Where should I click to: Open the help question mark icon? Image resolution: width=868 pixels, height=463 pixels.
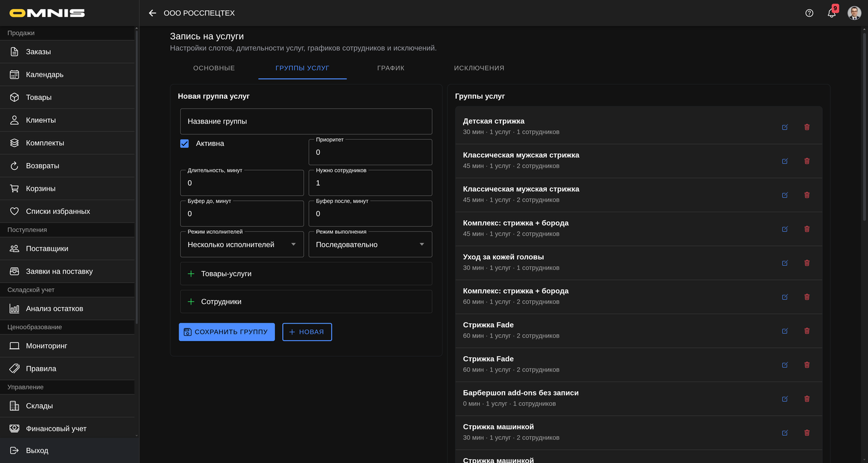click(x=810, y=13)
